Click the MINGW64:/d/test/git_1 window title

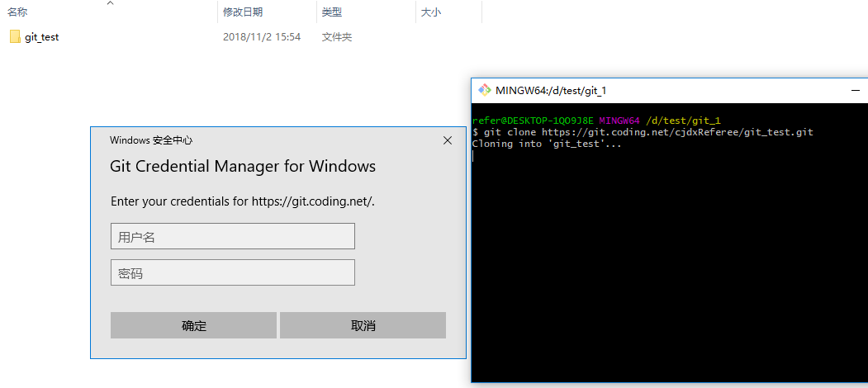pos(551,91)
